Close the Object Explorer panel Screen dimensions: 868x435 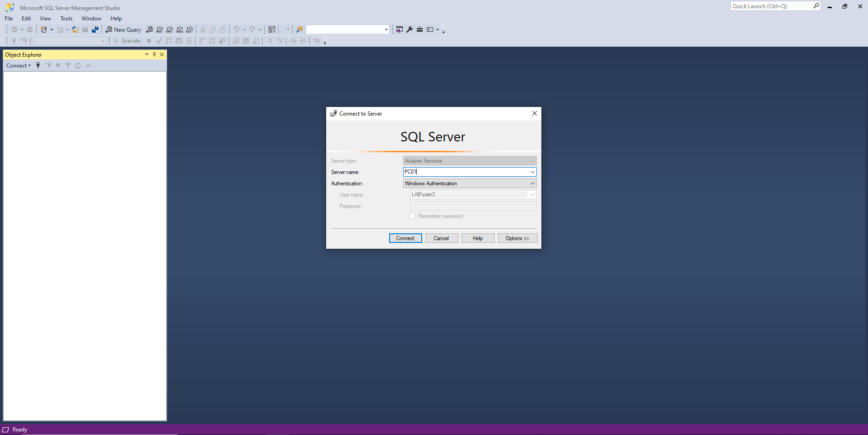(162, 54)
